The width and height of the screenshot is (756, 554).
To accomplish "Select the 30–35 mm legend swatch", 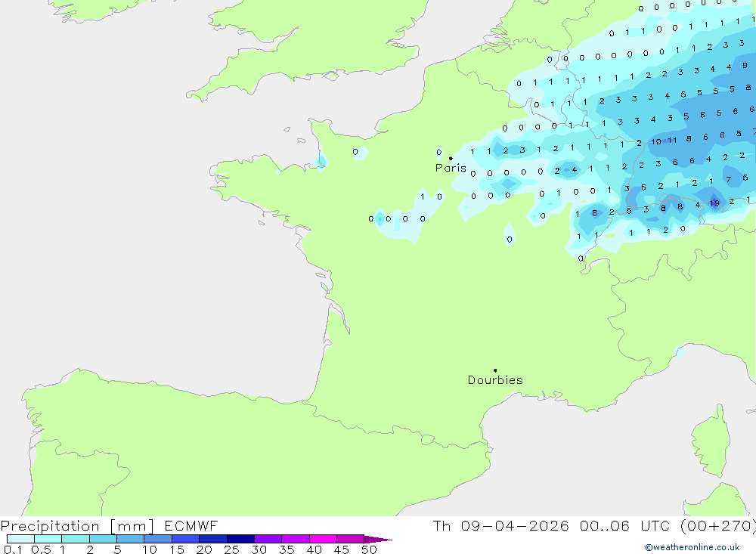I will click(268, 539).
